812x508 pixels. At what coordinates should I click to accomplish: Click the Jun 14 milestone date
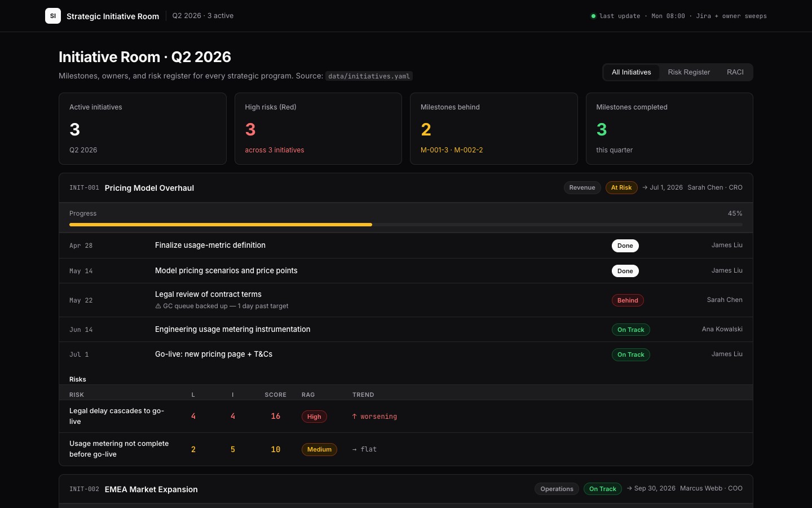[81, 330]
